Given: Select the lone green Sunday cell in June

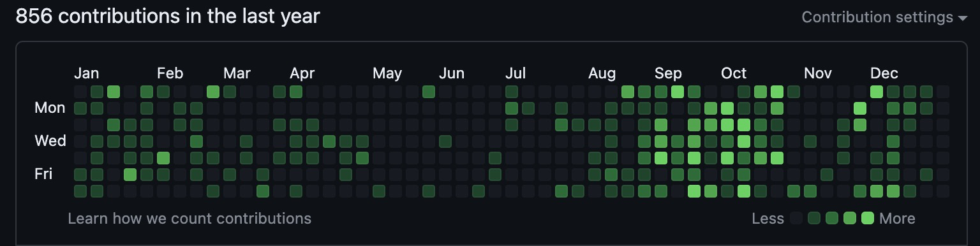Looking at the screenshot, I should click(429, 91).
